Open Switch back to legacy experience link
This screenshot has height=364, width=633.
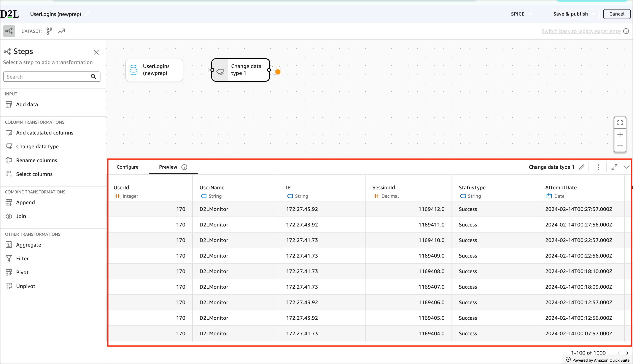[581, 31]
